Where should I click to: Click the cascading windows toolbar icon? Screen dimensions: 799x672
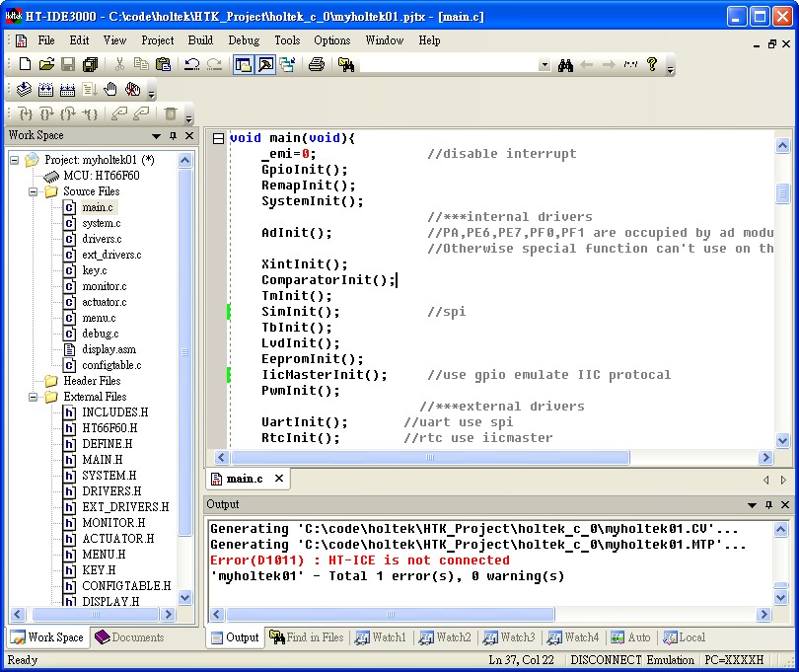pyautogui.click(x=287, y=64)
